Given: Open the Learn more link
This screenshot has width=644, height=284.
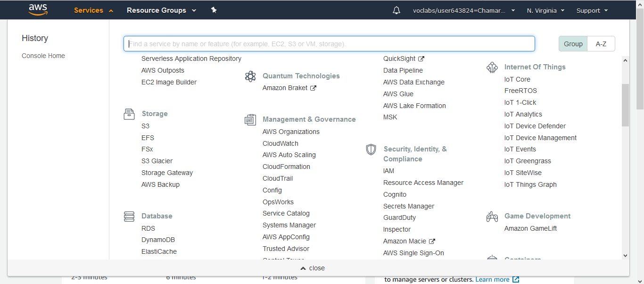Looking at the screenshot, I should point(492,279).
